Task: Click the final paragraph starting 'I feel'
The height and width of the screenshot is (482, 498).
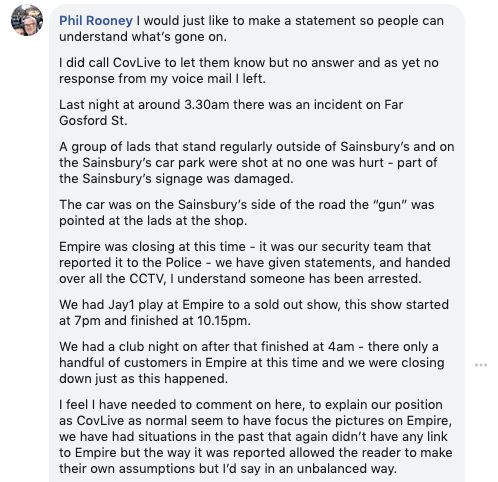Action: (256, 437)
